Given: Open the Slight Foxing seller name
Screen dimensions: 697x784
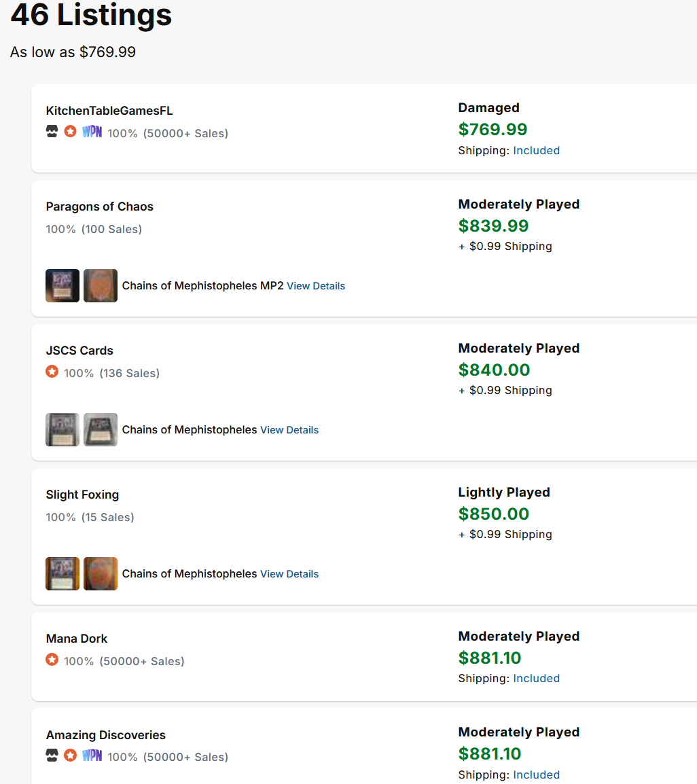Looking at the screenshot, I should point(82,495).
